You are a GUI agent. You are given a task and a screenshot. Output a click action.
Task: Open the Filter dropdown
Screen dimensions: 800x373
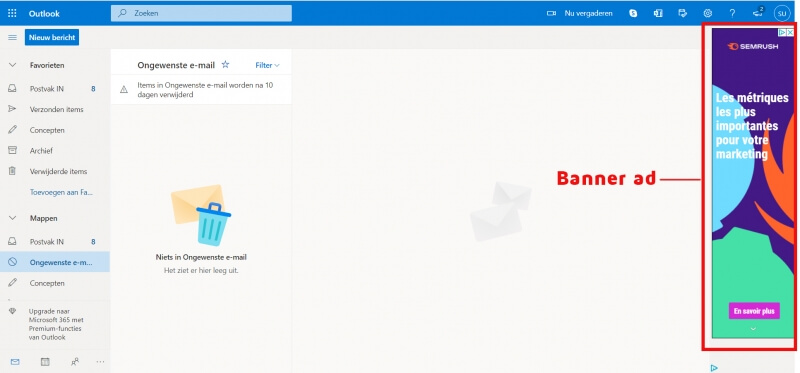267,65
